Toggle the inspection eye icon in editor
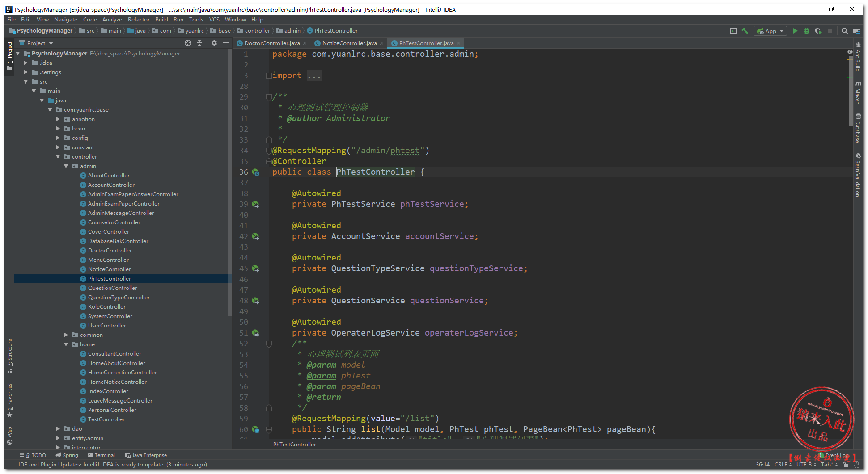This screenshot has width=868, height=474. (x=850, y=52)
